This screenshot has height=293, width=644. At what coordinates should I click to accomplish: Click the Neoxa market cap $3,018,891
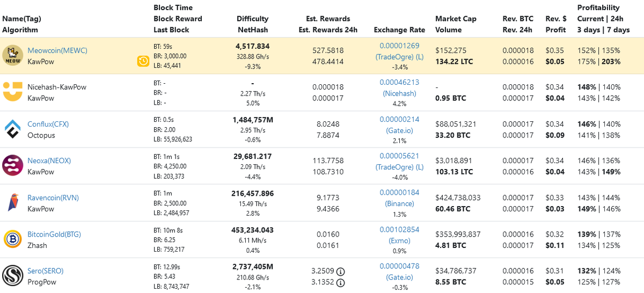pyautogui.click(x=453, y=160)
